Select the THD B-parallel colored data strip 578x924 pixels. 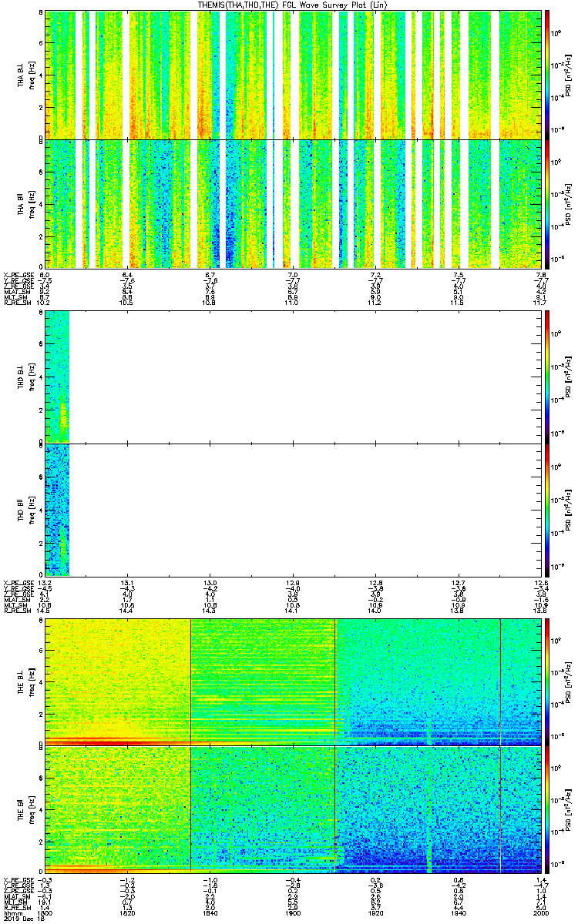(x=57, y=509)
